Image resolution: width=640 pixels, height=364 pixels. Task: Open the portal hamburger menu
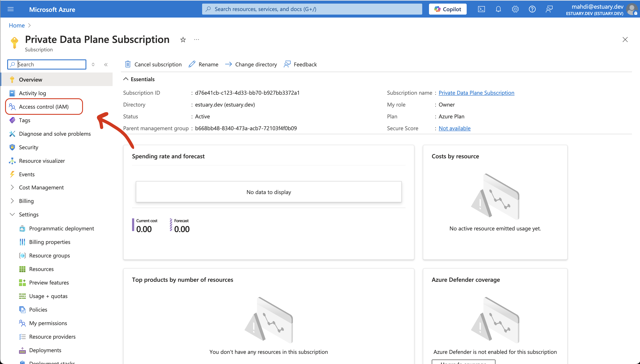pos(11,9)
